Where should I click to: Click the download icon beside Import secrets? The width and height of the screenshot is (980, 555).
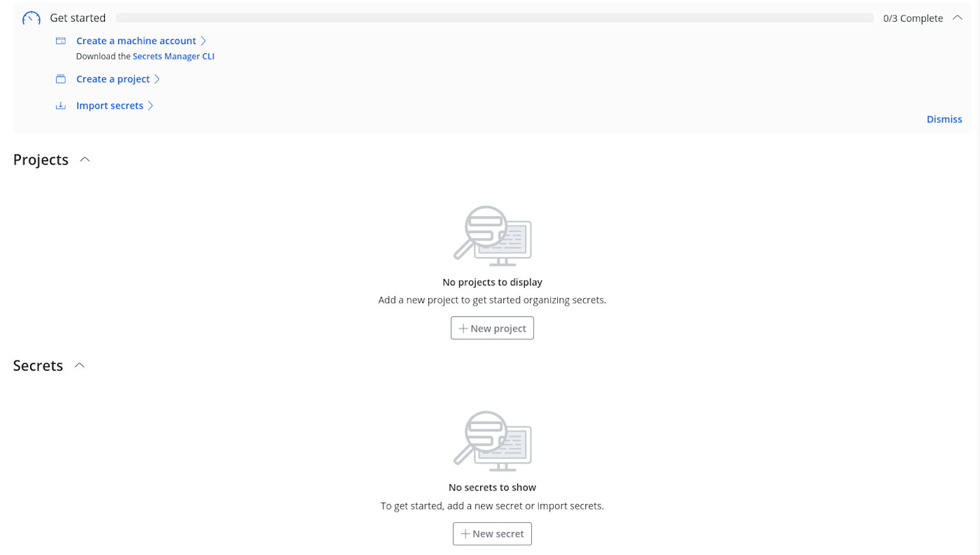coord(61,105)
